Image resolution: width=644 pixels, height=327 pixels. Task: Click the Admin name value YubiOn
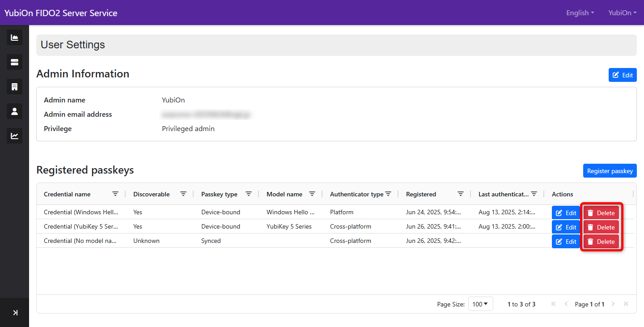[x=174, y=100]
